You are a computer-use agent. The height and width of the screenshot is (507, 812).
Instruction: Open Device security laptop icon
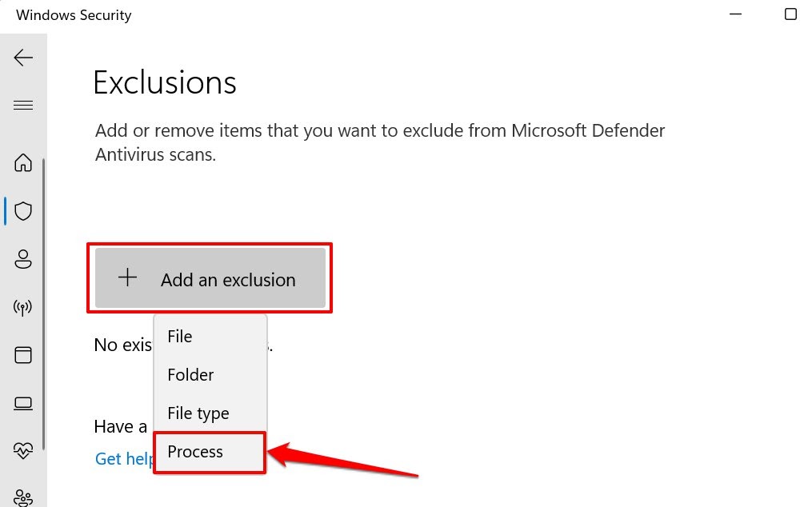(x=23, y=403)
